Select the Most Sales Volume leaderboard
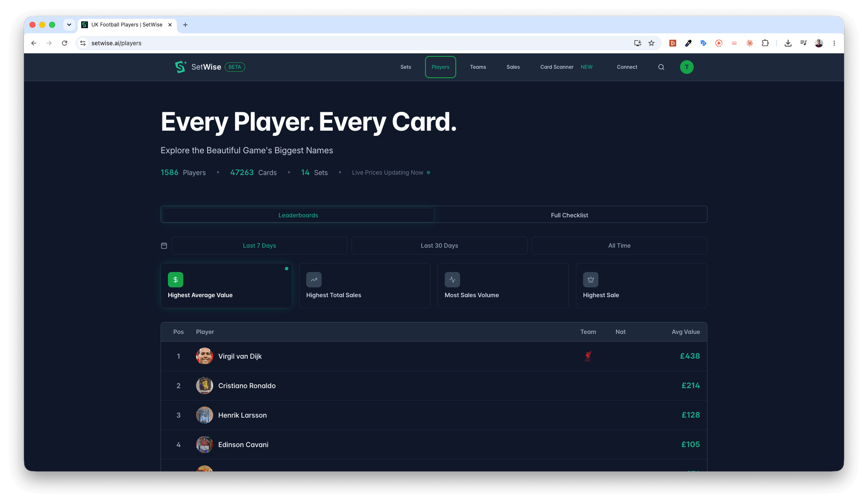The height and width of the screenshot is (503, 868). pos(503,286)
